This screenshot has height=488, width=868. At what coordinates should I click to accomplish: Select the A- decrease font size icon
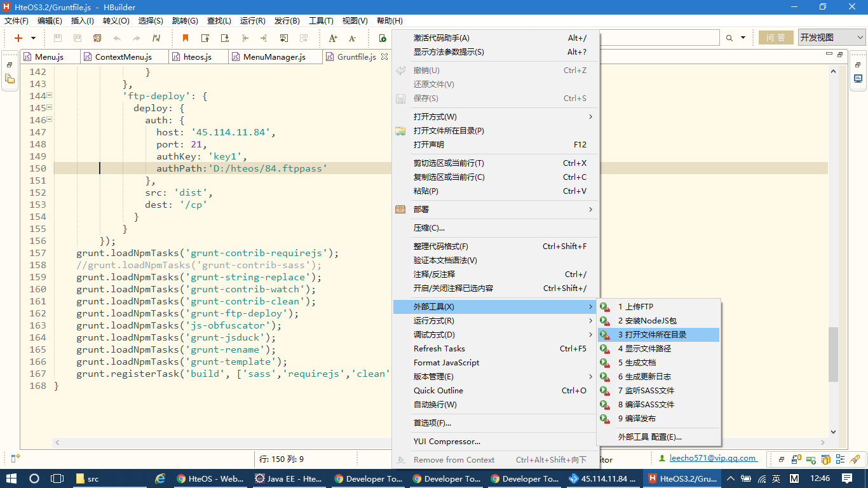pyautogui.click(x=353, y=38)
